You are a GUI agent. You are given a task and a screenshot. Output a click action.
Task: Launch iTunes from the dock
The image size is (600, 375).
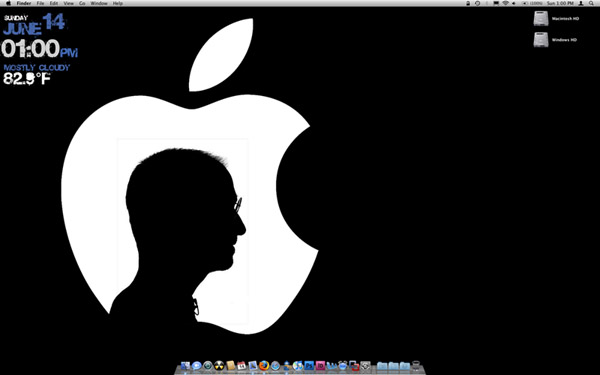click(x=297, y=365)
